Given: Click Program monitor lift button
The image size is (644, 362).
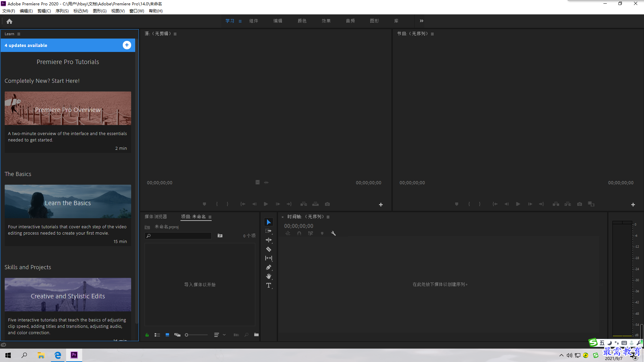Looking at the screenshot, I should [x=556, y=204].
